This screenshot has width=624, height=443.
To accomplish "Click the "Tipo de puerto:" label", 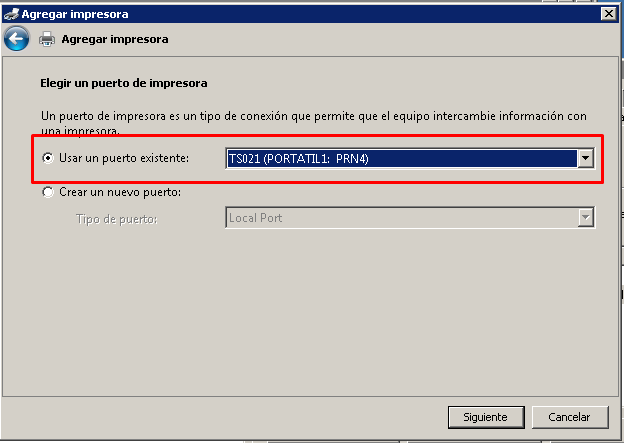I will tap(115, 217).
